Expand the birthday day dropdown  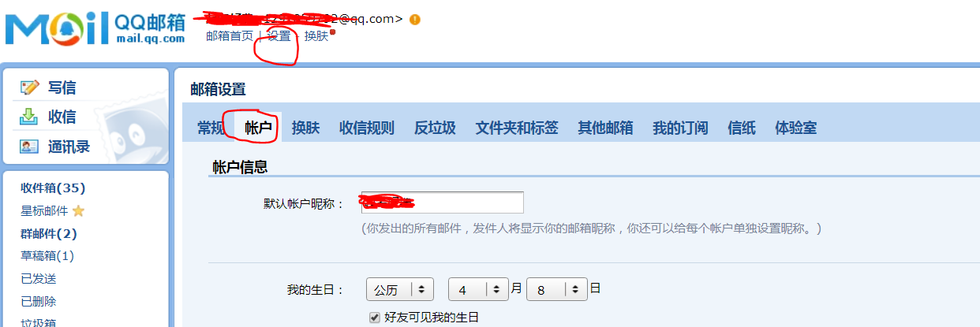[556, 289]
